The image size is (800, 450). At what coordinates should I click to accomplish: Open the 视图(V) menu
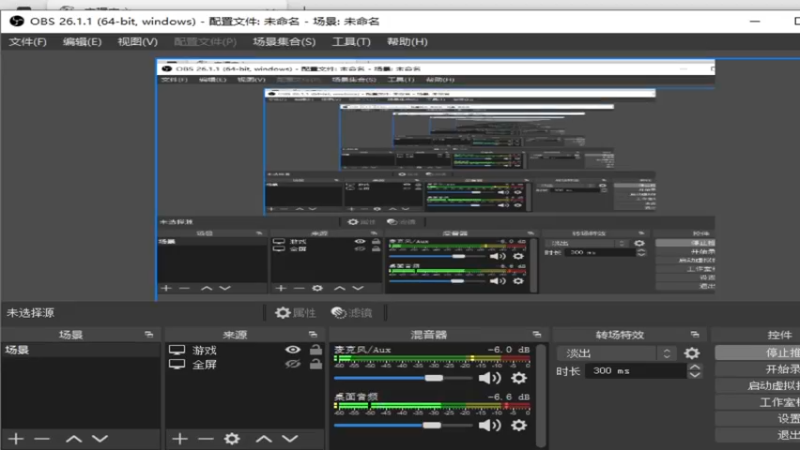point(137,42)
